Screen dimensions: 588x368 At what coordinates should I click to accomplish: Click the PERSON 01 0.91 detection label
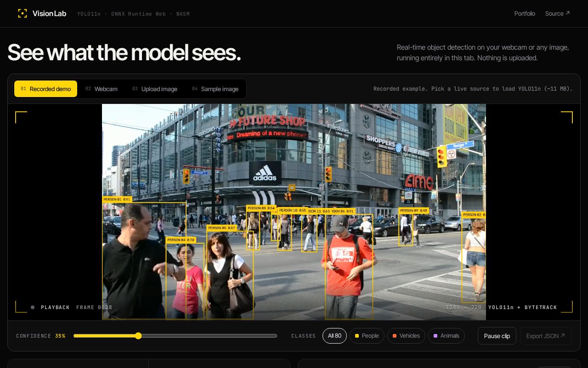[x=117, y=199]
